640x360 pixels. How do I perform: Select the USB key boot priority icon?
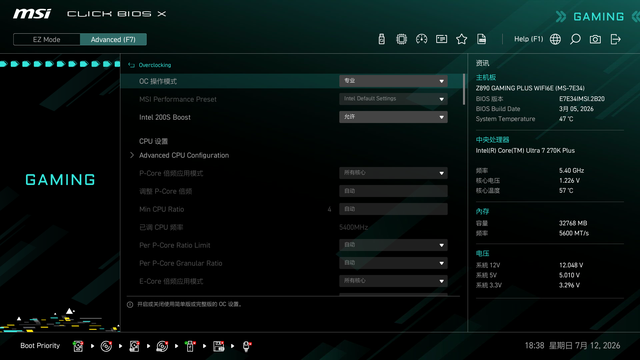190,346
